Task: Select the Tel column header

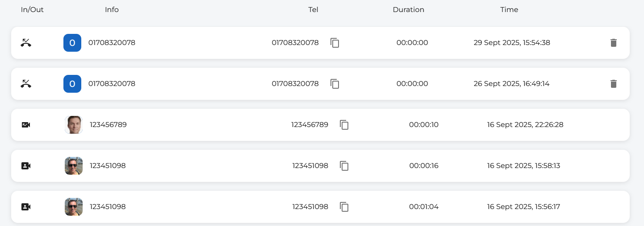Action: pyautogui.click(x=313, y=9)
